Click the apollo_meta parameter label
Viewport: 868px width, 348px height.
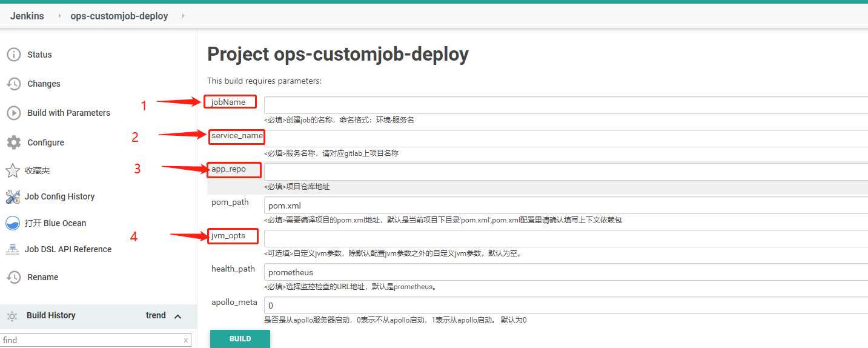pos(234,303)
